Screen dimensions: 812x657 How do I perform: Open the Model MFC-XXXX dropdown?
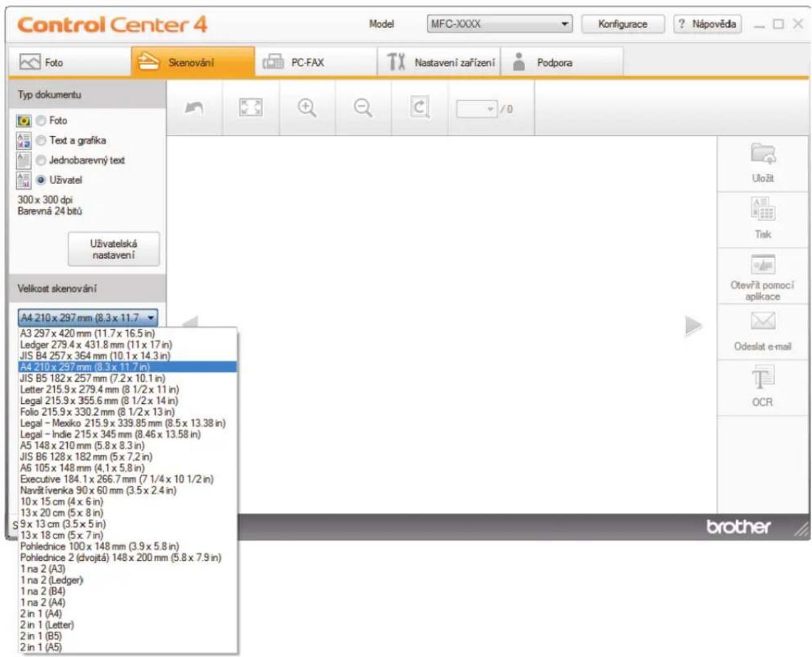click(x=499, y=24)
